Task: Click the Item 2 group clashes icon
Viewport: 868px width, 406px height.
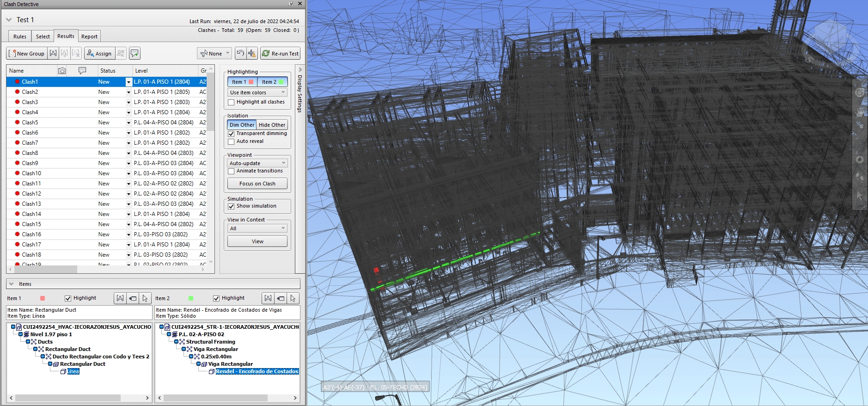Action: (x=268, y=298)
